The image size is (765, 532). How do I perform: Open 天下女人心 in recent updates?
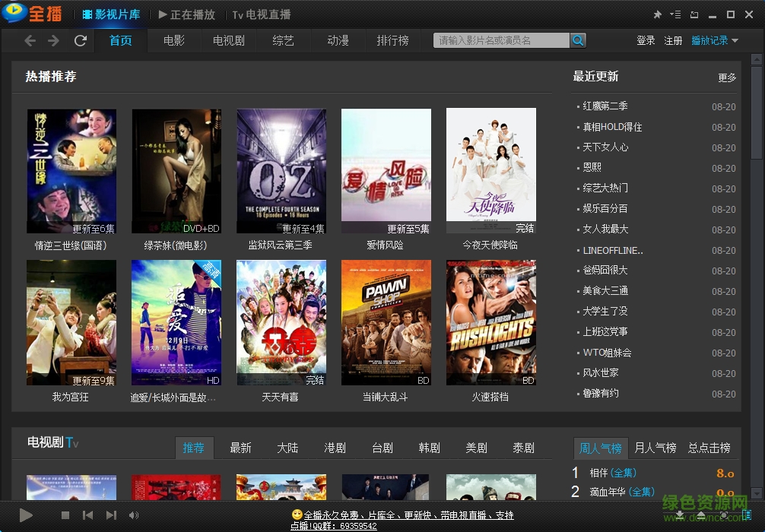tap(605, 147)
